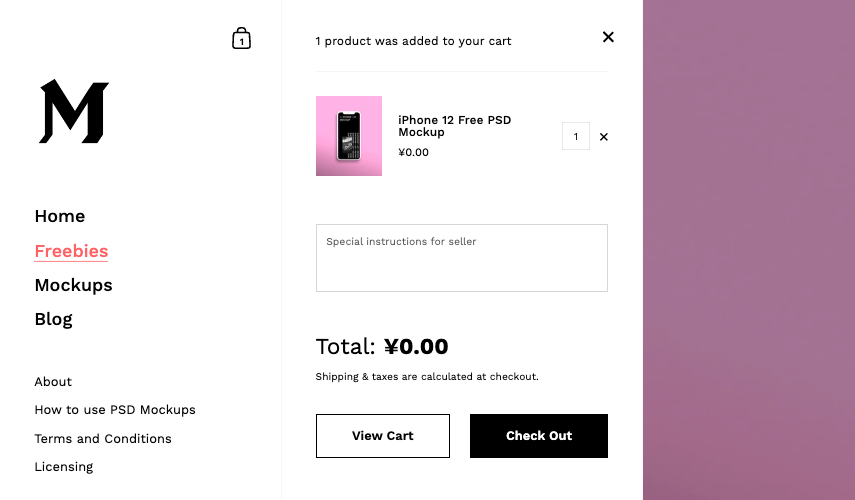Image resolution: width=855 pixels, height=500 pixels.
Task: Click the View Cart button
Action: point(383,436)
